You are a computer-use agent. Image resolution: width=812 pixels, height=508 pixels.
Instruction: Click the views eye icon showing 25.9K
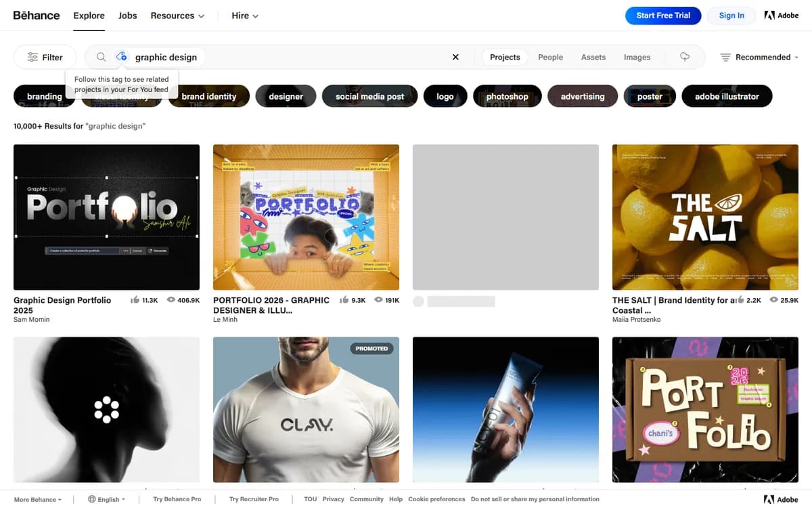(x=774, y=300)
